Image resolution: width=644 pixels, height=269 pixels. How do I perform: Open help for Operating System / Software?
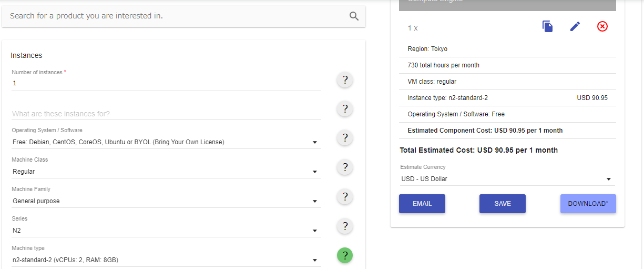[x=345, y=138]
